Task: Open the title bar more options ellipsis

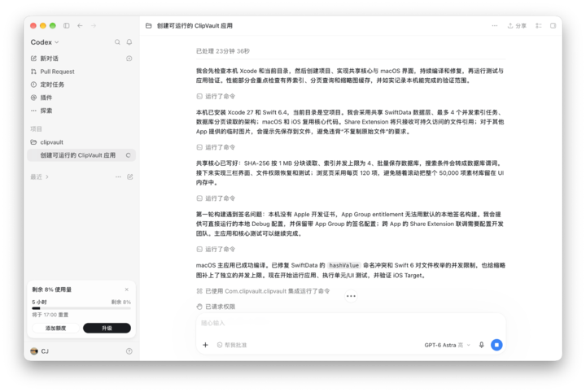Action: click(x=495, y=26)
